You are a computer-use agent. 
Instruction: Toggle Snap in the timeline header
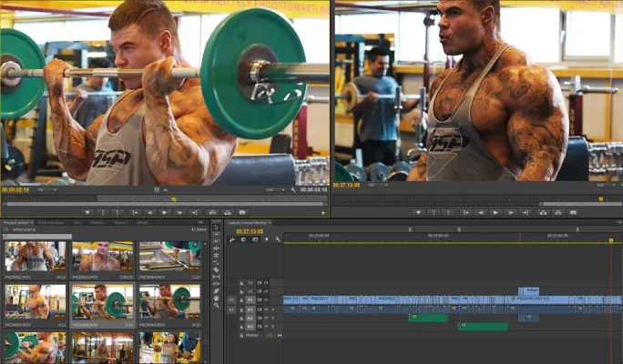(x=243, y=239)
